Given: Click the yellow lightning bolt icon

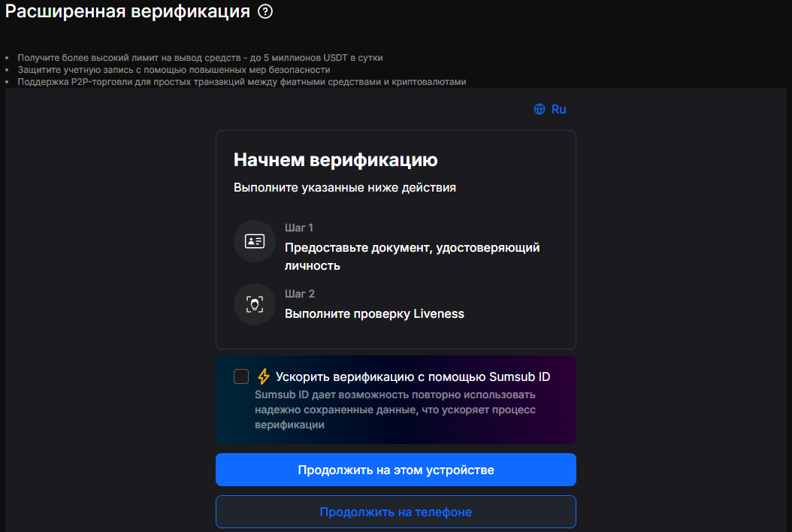Looking at the screenshot, I should click(263, 376).
